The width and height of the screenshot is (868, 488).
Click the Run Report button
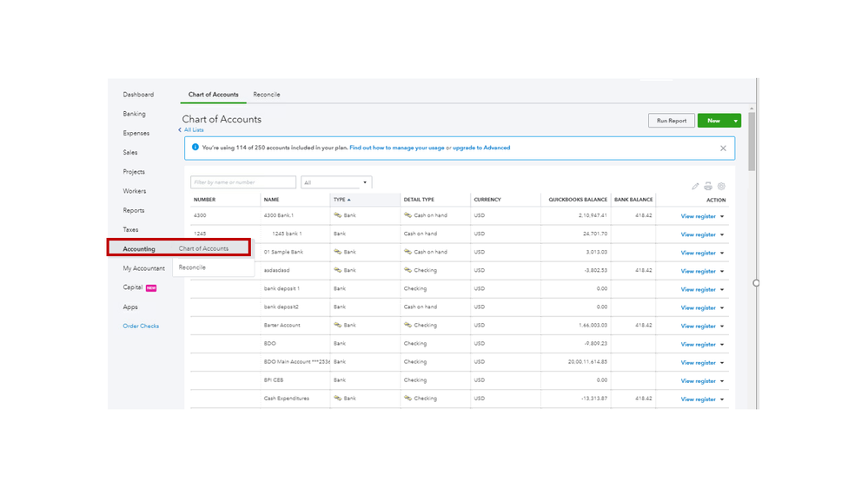pyautogui.click(x=671, y=121)
